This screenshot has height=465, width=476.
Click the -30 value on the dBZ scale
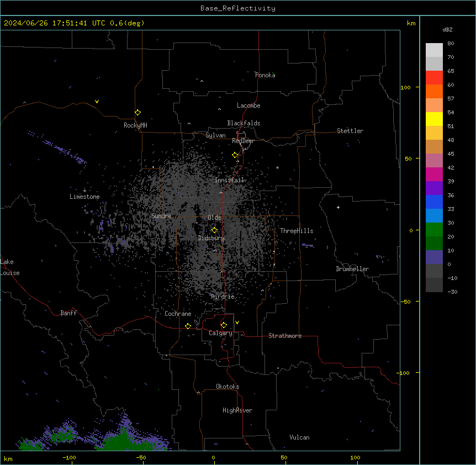452,292
